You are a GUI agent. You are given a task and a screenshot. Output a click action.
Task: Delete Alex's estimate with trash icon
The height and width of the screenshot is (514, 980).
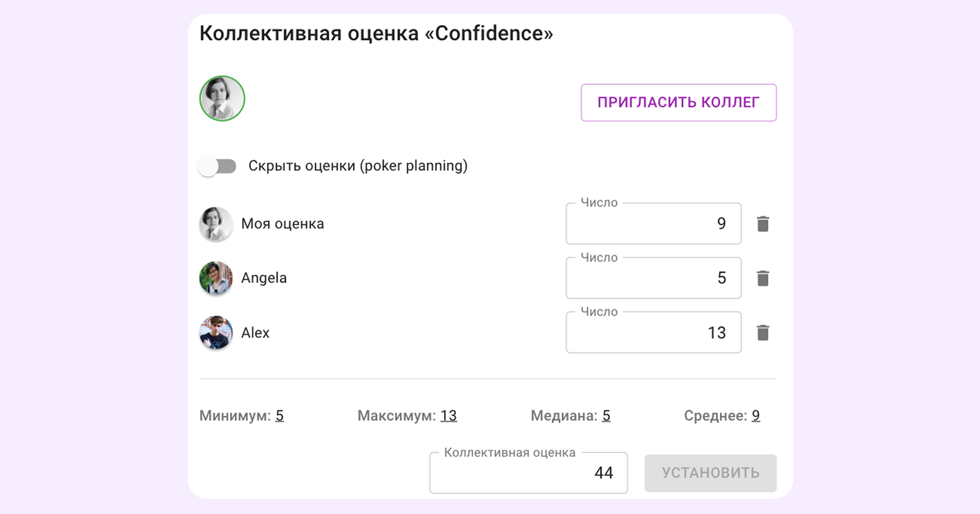pos(762,333)
